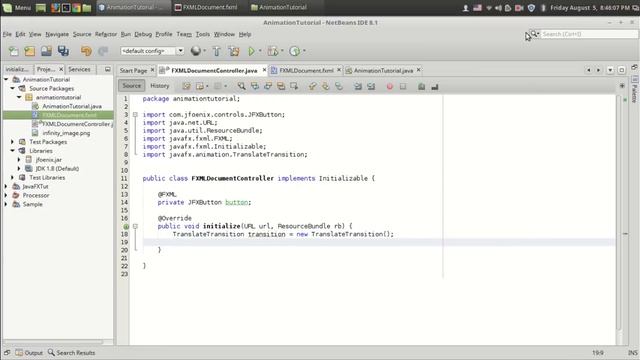Click the Debug Project toolbar icon

[x=272, y=51]
